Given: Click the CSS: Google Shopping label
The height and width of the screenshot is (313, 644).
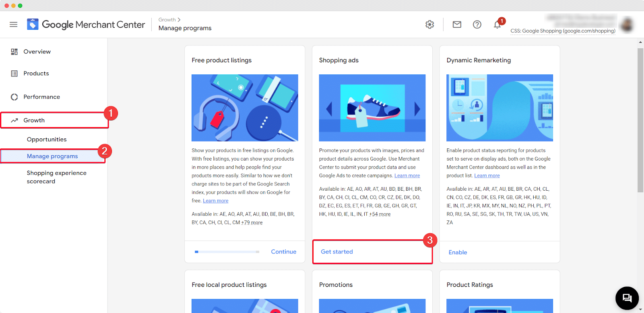Looking at the screenshot, I should (x=563, y=31).
